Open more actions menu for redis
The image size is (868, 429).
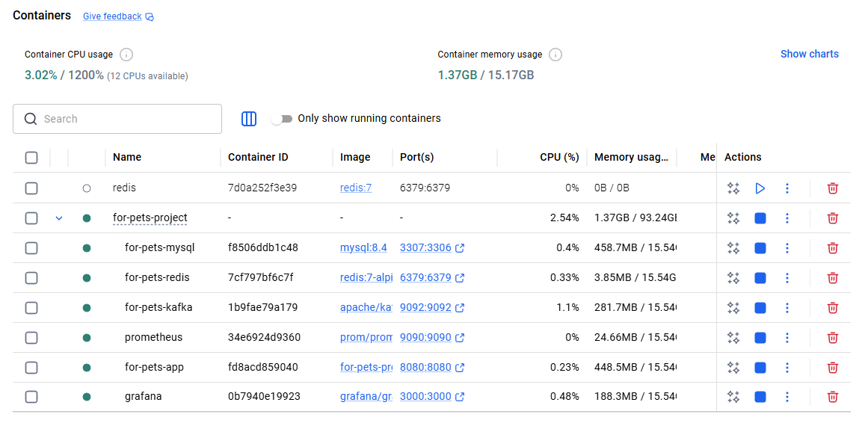coord(787,188)
